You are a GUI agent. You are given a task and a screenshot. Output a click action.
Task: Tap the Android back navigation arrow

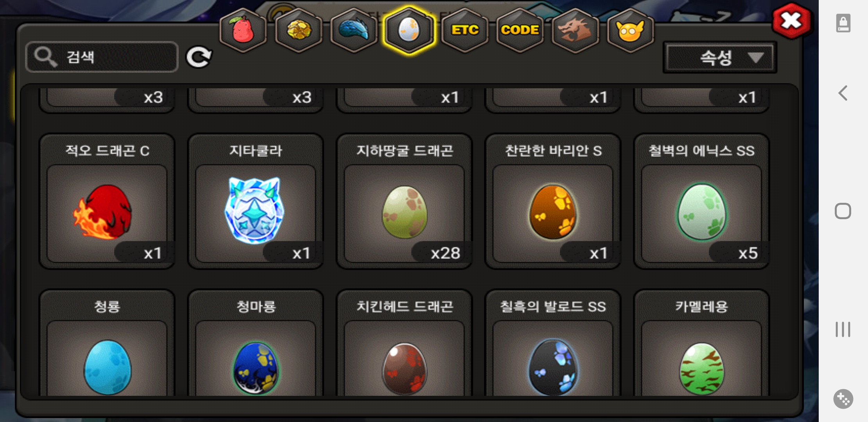(x=843, y=93)
